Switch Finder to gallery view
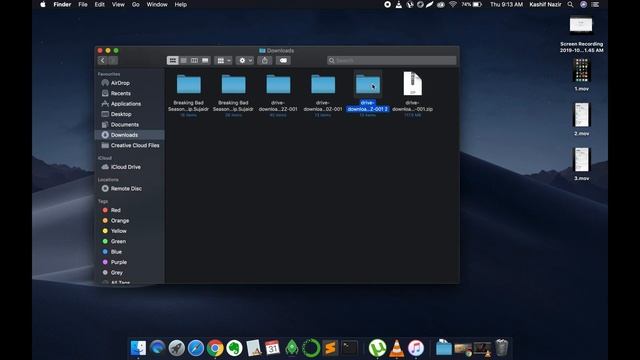Viewport: 640px width, 360px height. pyautogui.click(x=205, y=60)
